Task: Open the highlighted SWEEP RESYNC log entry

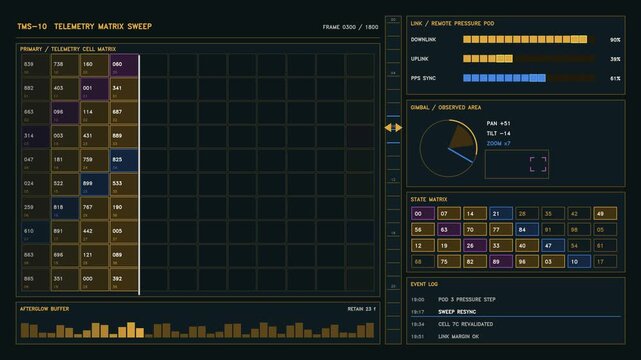Action: [x=516, y=312]
